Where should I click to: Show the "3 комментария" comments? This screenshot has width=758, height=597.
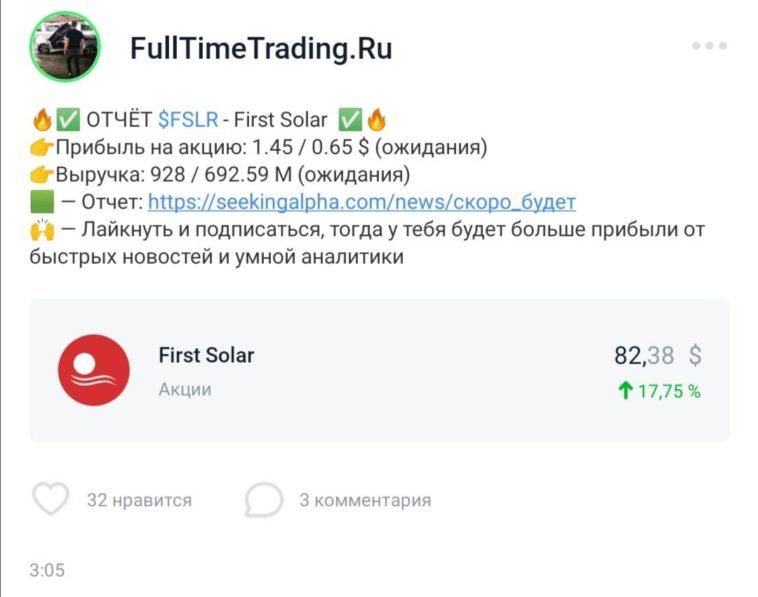coord(365,500)
